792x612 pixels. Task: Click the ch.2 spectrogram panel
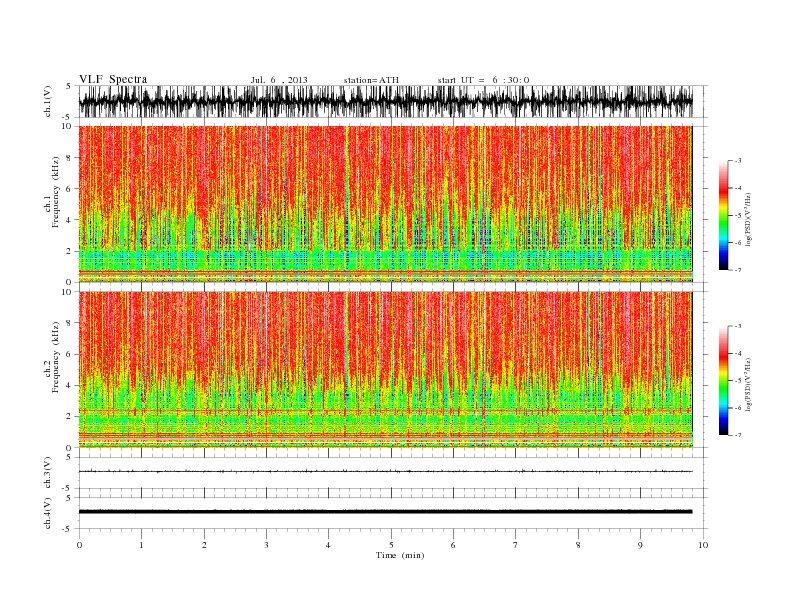click(385, 370)
